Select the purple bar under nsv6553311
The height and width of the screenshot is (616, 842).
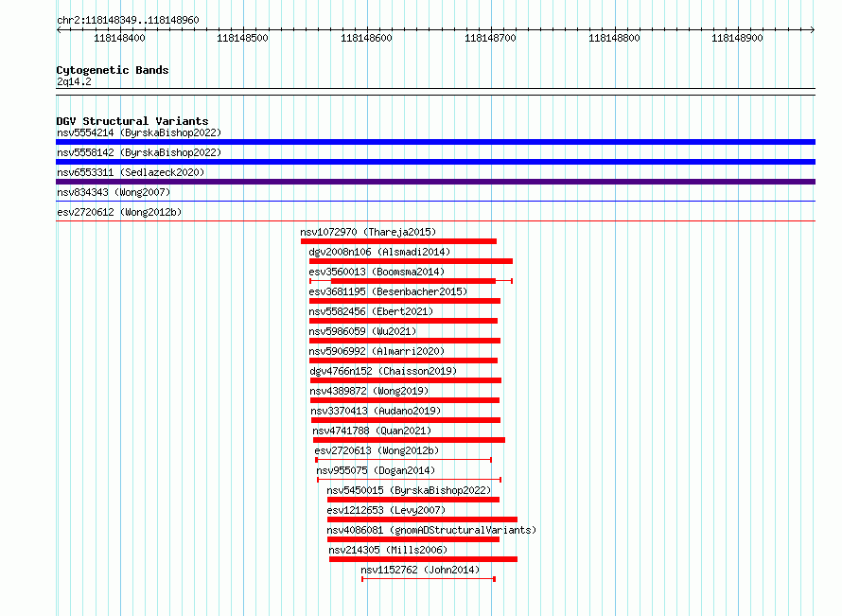click(435, 182)
